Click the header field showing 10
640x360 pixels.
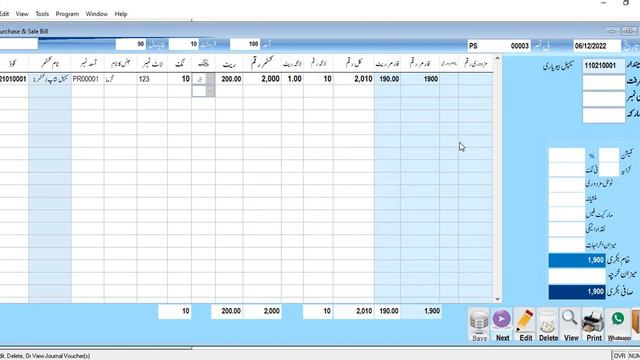click(x=184, y=44)
